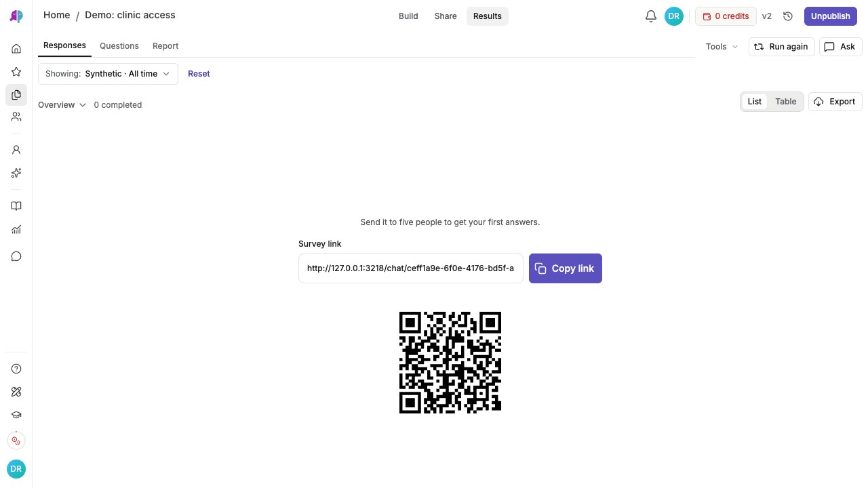Click the Home breadcrumb
This screenshot has width=868, height=488.
[57, 15]
